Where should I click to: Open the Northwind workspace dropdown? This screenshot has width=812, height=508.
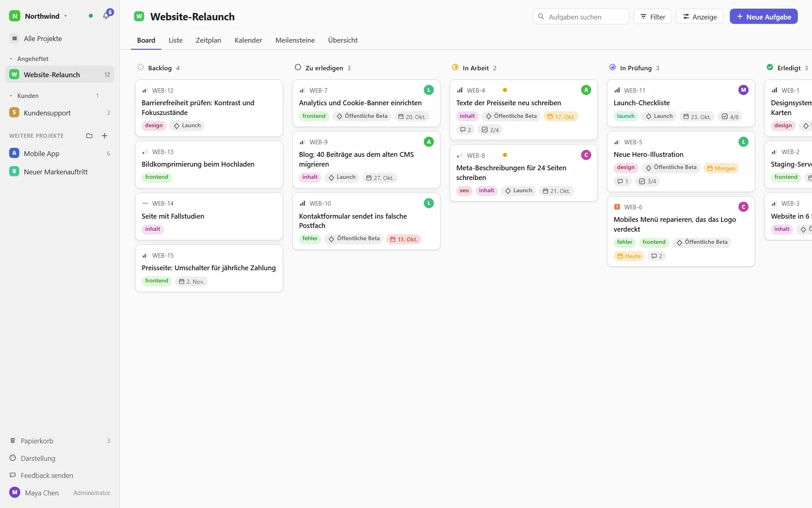38,16
